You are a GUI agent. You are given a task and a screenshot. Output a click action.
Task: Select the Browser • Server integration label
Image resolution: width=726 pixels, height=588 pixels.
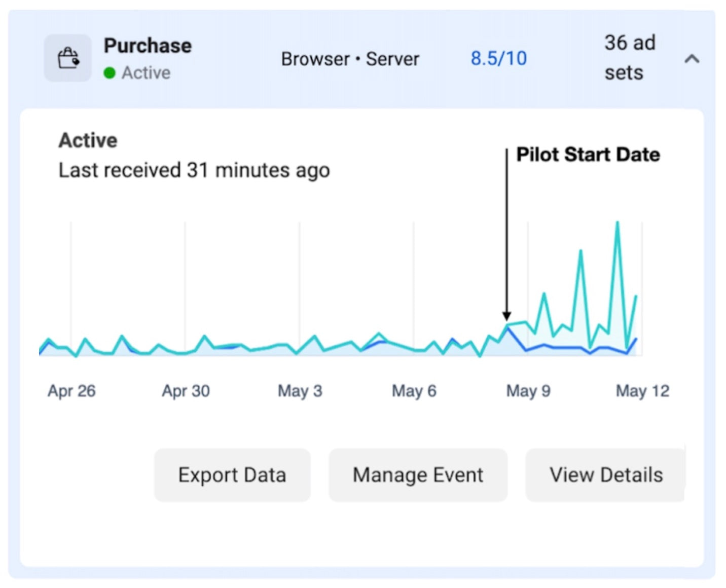click(x=350, y=59)
